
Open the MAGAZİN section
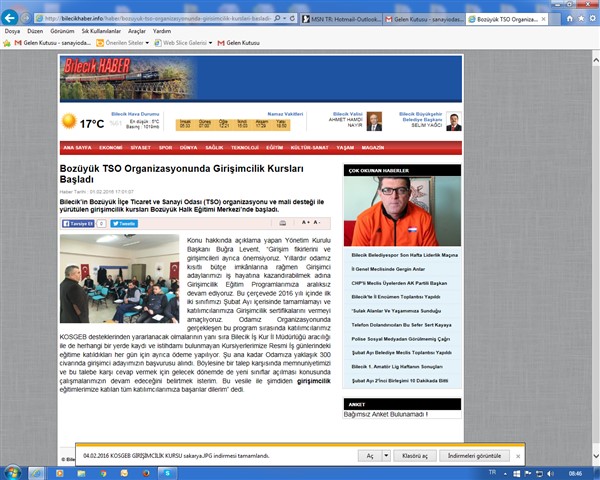tap(373, 148)
